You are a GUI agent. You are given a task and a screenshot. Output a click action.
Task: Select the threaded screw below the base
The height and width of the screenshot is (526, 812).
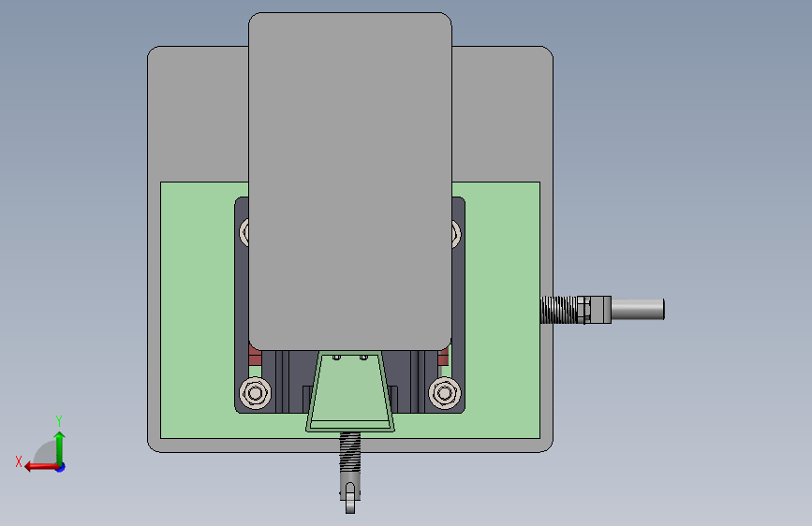pyautogui.click(x=350, y=451)
